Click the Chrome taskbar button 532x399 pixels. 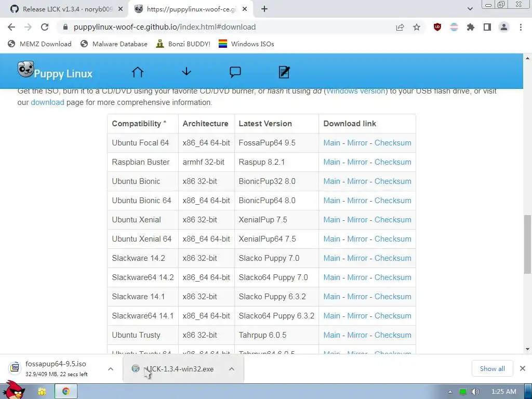point(66,391)
